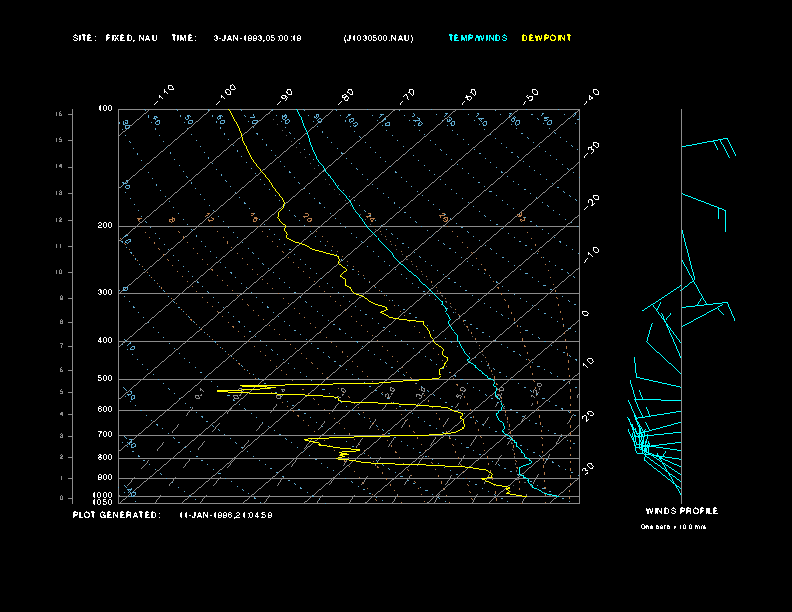The height and width of the screenshot is (612, 792).
Task: Click the 500 pressure level label
Action: [x=105, y=379]
